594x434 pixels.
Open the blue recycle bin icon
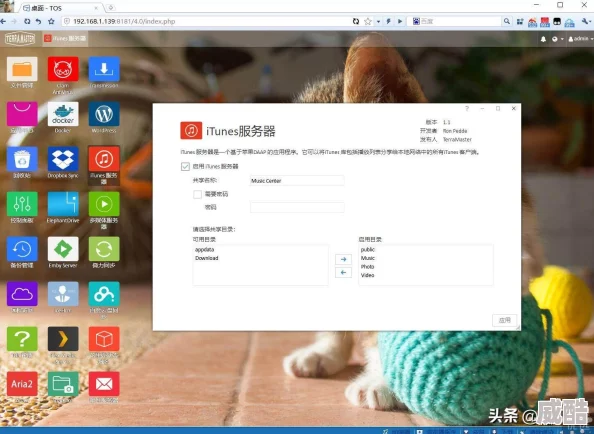[22, 159]
